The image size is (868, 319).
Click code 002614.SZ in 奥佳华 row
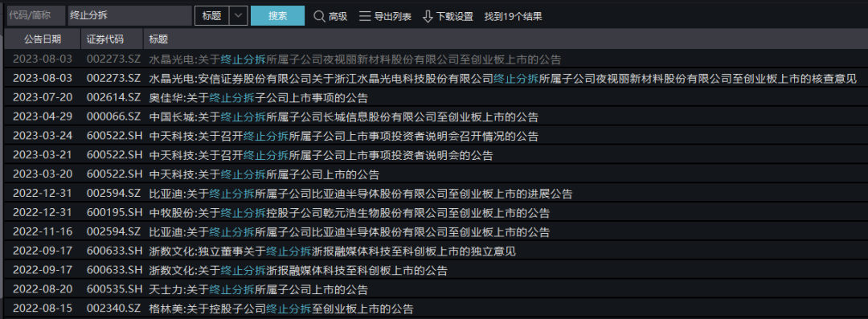tap(114, 98)
